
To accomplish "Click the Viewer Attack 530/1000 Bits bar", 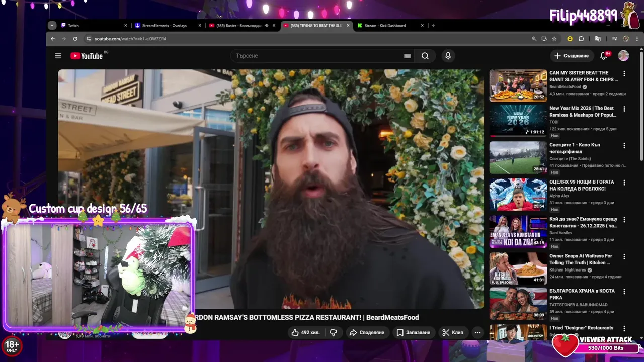I will [605, 348].
